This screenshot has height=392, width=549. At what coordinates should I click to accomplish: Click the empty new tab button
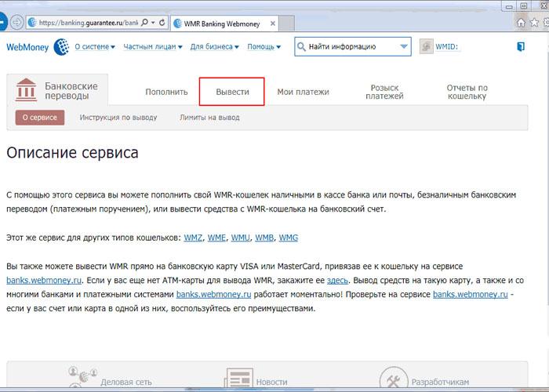[x=286, y=24]
